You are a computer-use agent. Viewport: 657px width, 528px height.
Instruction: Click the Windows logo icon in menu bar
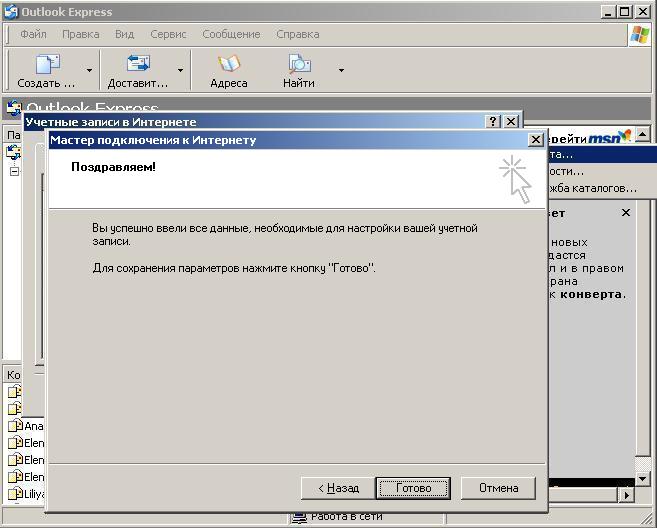tap(640, 34)
